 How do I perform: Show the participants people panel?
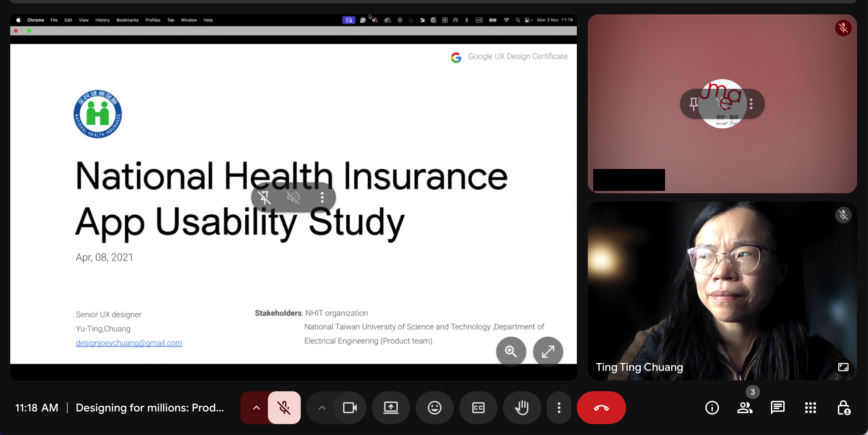(x=745, y=407)
